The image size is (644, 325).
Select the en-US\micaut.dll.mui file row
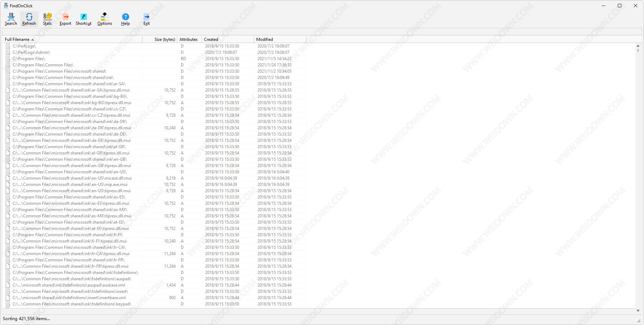pyautogui.click(x=155, y=178)
